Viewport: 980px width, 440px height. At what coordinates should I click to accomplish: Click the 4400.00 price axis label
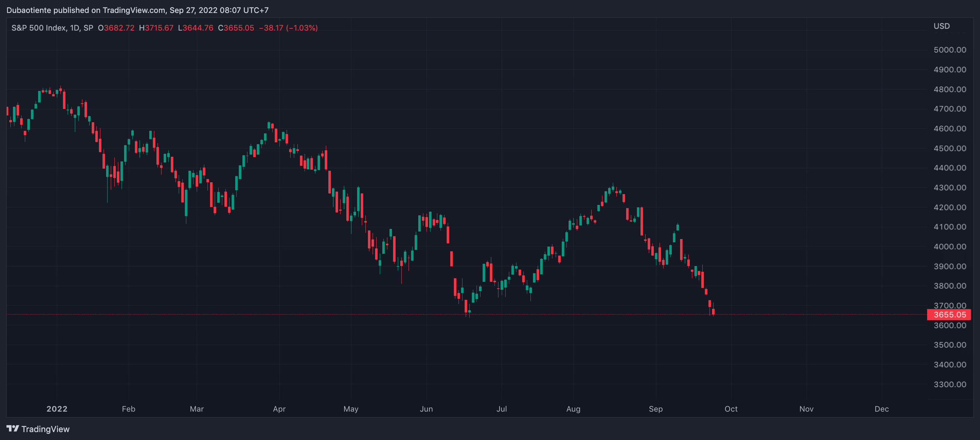coord(949,168)
